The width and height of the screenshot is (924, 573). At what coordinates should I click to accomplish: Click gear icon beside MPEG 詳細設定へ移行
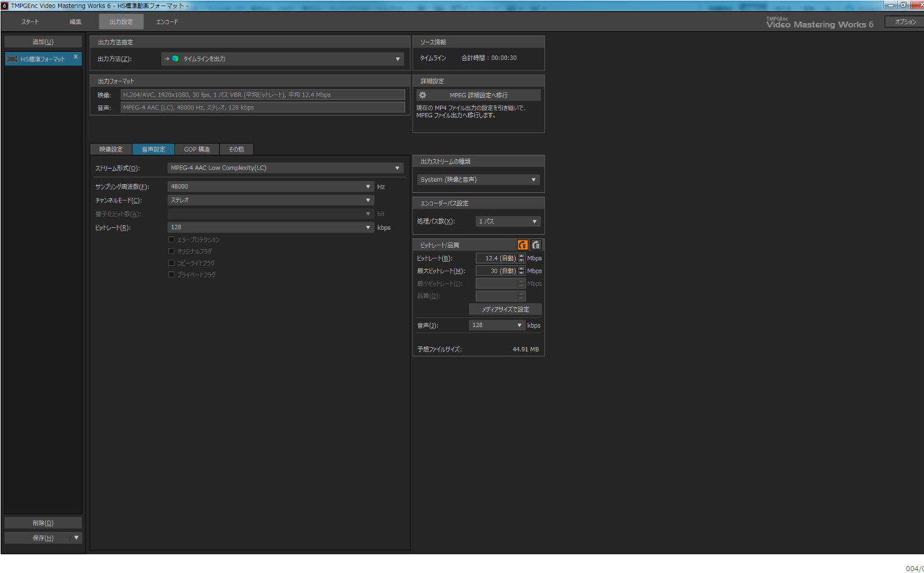[x=423, y=95]
